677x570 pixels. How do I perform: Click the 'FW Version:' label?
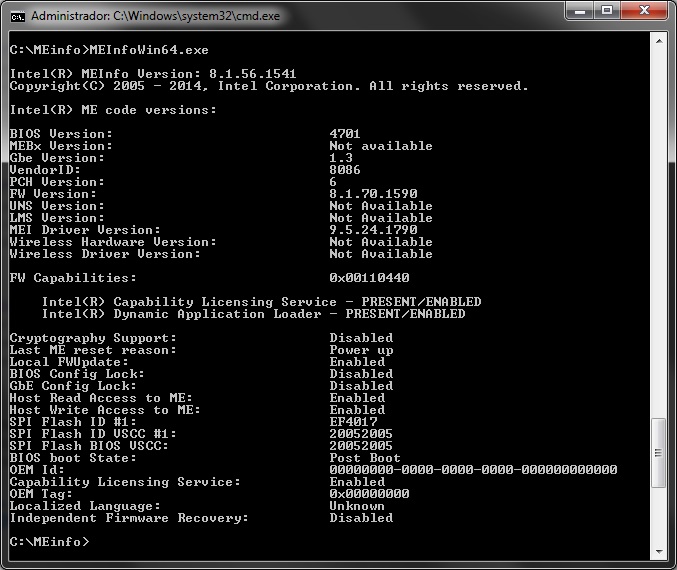(53, 194)
